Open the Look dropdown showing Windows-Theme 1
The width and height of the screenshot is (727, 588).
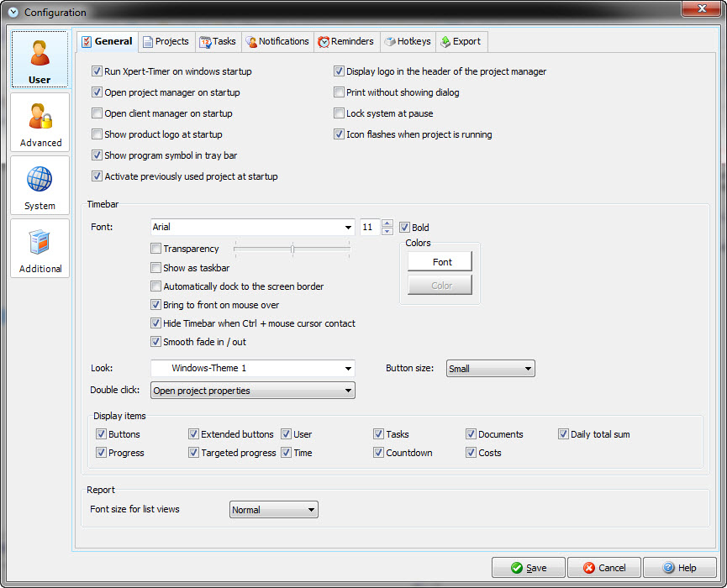pyautogui.click(x=253, y=369)
